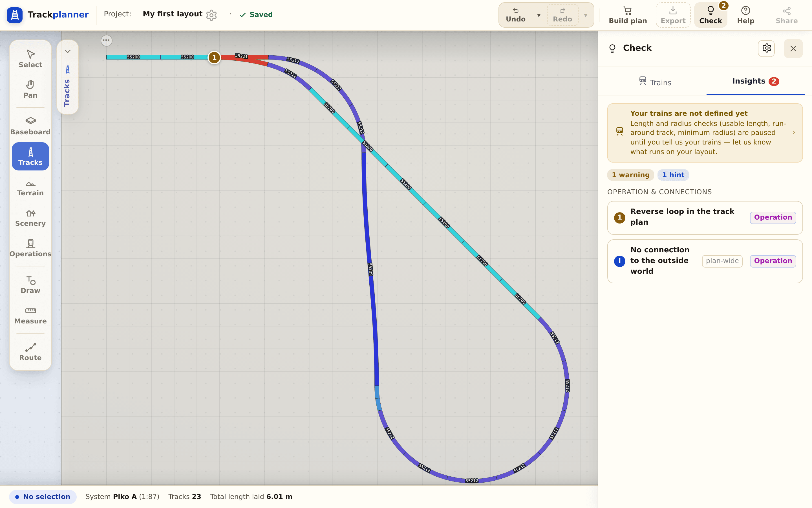Expand the Redo history dropdown arrow
The height and width of the screenshot is (508, 812).
pos(586,15)
